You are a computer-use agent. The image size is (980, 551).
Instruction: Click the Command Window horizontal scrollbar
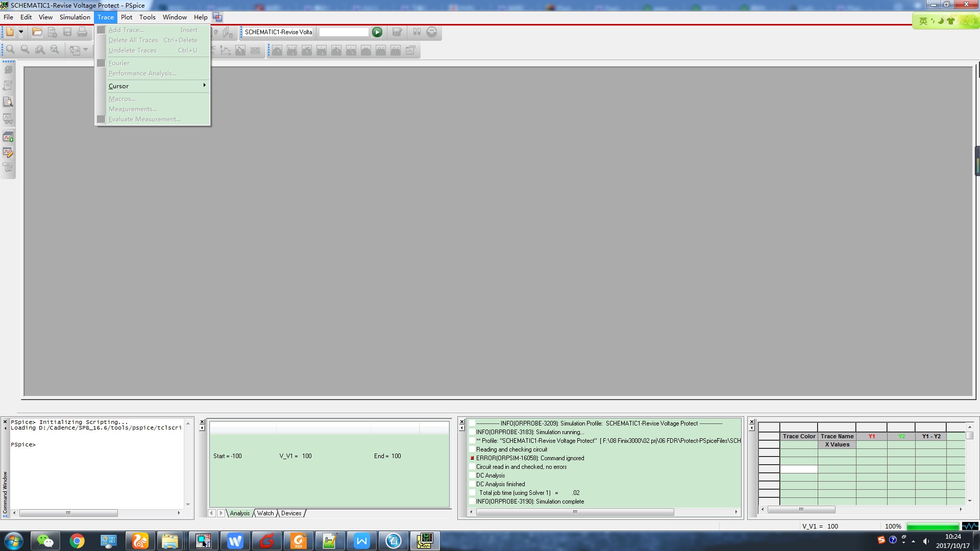pyautogui.click(x=68, y=513)
